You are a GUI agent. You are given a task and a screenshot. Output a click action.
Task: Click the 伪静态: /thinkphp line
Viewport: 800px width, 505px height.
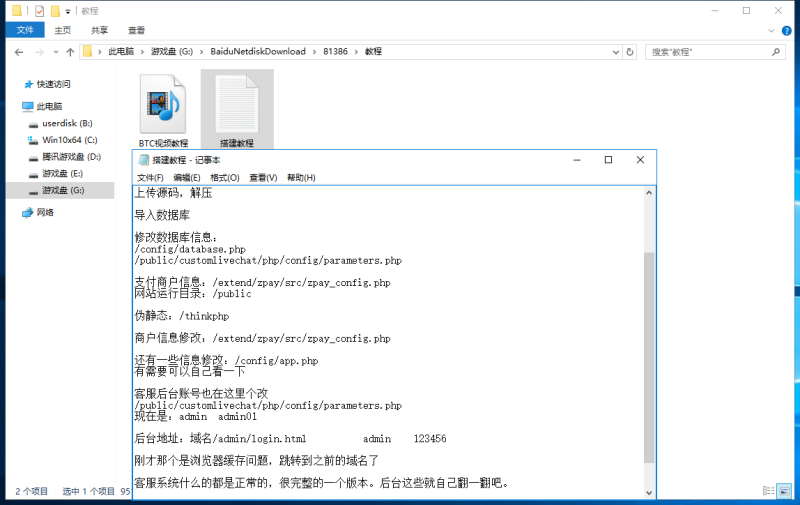pos(182,316)
